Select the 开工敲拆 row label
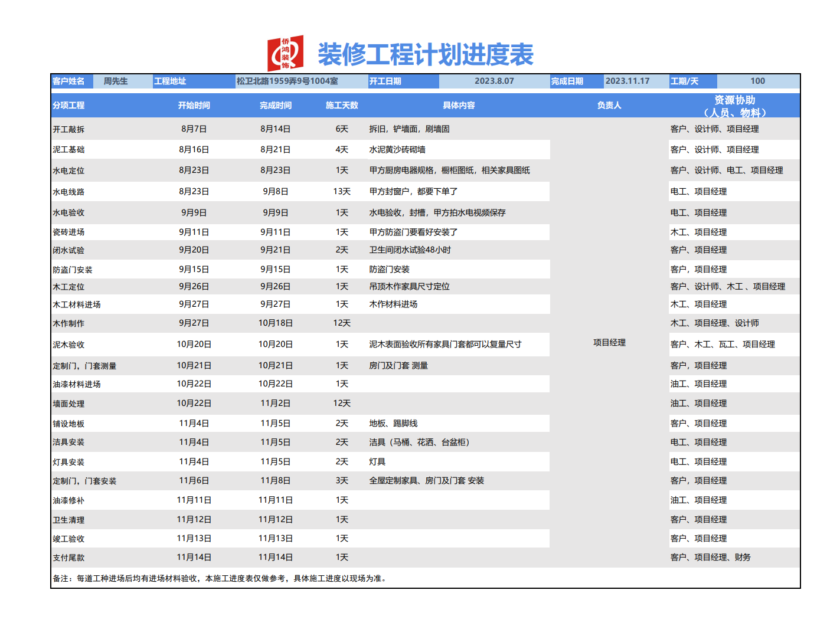This screenshot has width=840, height=626. point(68,129)
